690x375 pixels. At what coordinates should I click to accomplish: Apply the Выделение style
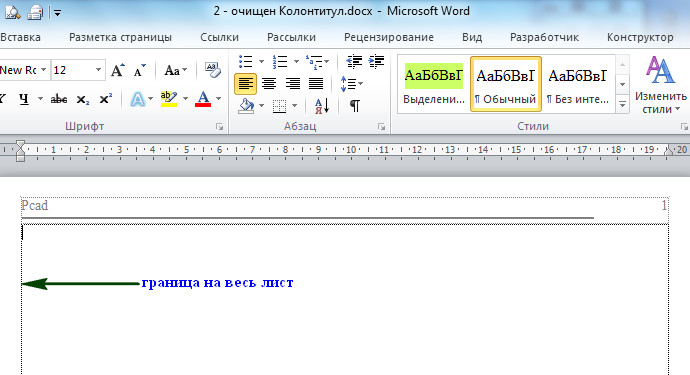click(433, 85)
